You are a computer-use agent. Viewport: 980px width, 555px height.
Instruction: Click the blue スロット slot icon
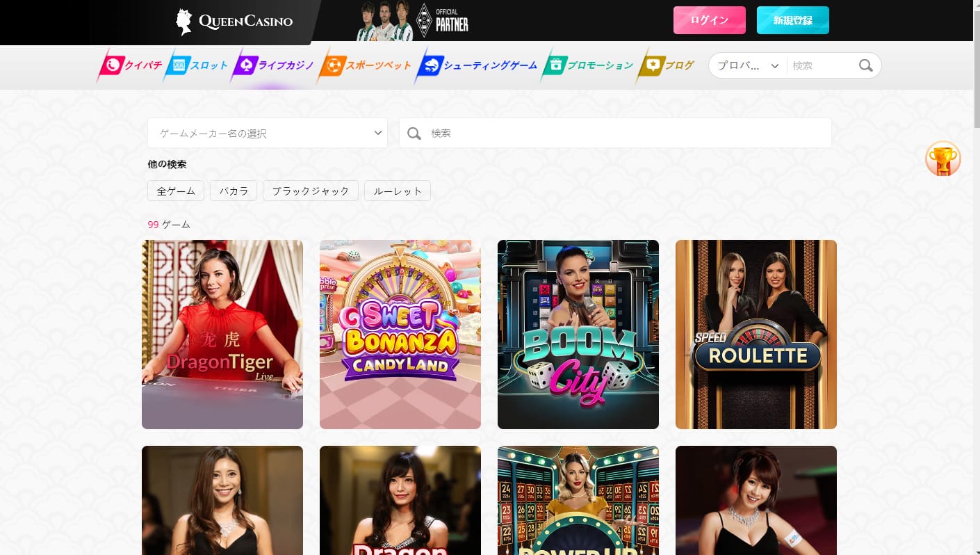click(177, 65)
